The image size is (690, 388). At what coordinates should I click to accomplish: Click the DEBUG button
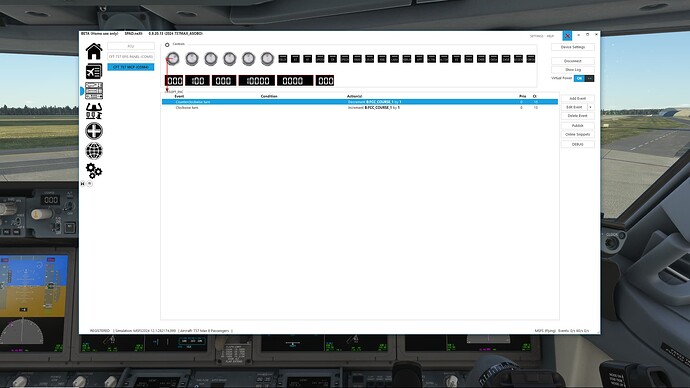[577, 144]
